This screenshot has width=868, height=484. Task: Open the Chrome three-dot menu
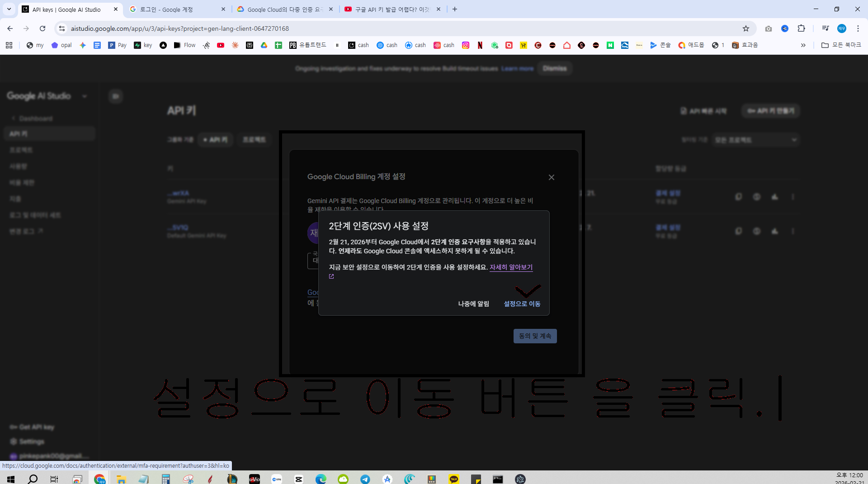coord(858,28)
